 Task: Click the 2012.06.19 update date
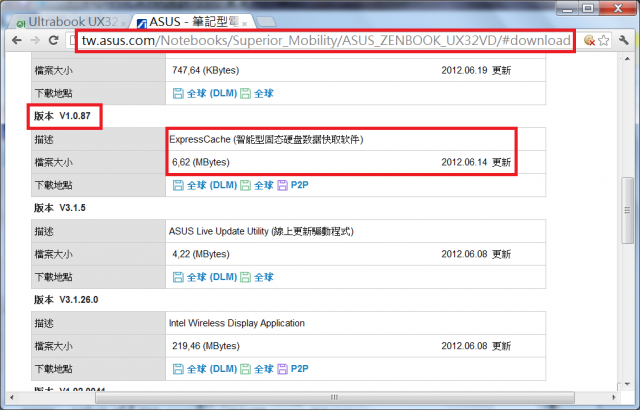tap(464, 71)
